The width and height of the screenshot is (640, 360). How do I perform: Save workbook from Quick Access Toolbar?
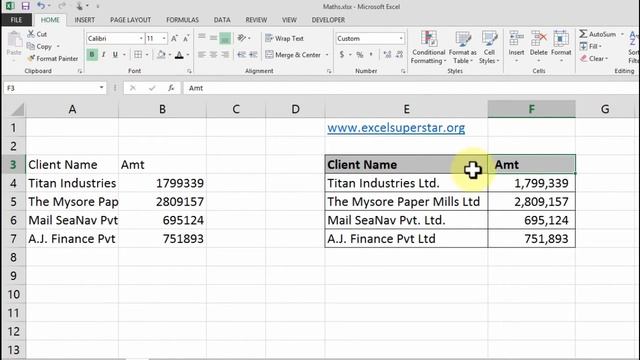(x=25, y=6)
